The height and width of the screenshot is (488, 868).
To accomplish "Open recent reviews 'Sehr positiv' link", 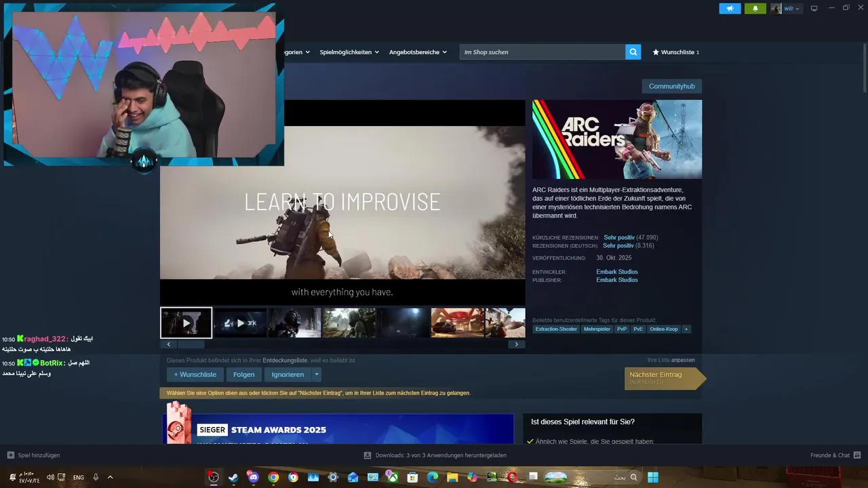I will pos(619,237).
